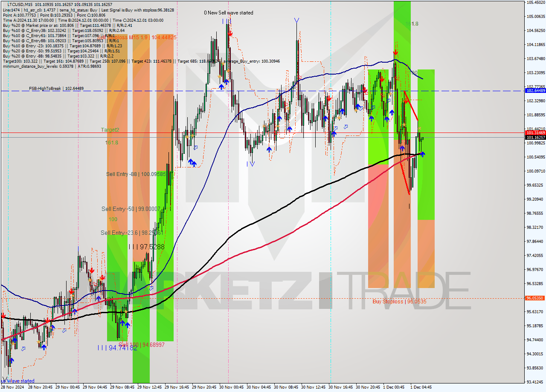
Task: Select the '30 Nov 12:45' time label
Action: (x=314, y=387)
